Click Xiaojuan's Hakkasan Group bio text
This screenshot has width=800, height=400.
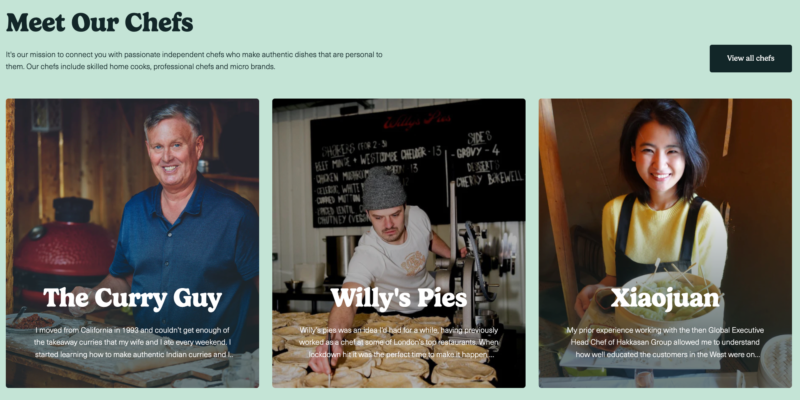point(665,342)
